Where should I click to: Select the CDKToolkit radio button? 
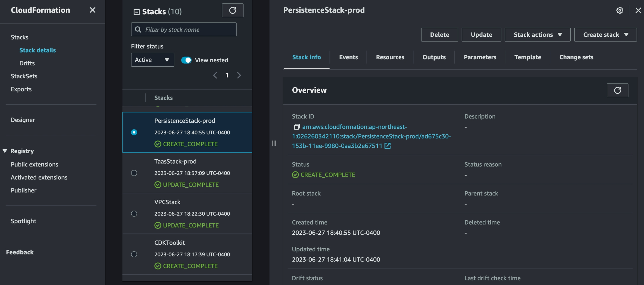click(x=134, y=254)
